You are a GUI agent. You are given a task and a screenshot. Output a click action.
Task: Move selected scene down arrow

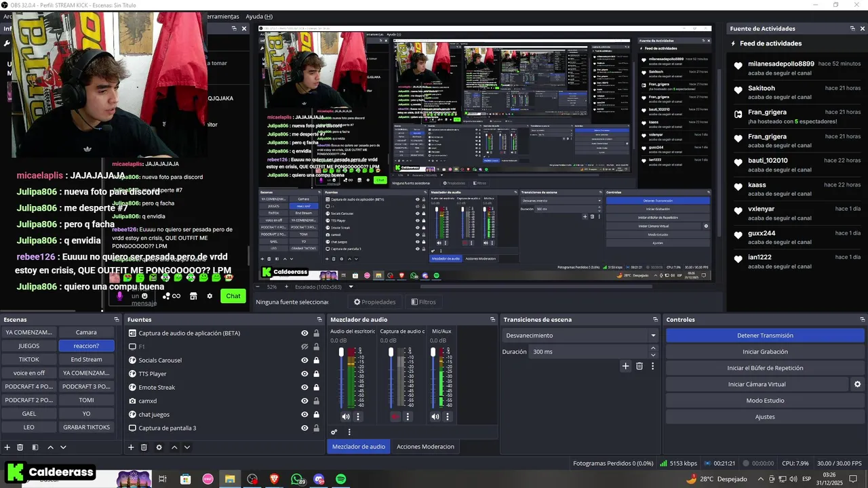[63, 447]
